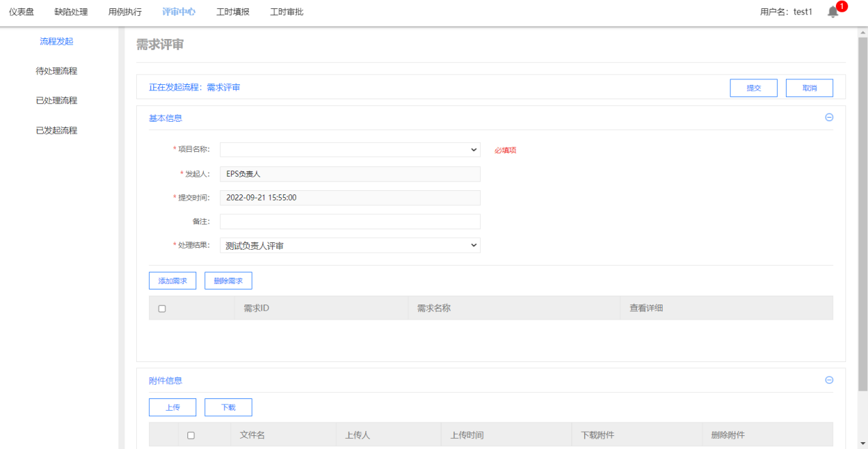
Task: Toggle the select-all checkbox in the 文件名 table
Action: pyautogui.click(x=191, y=435)
